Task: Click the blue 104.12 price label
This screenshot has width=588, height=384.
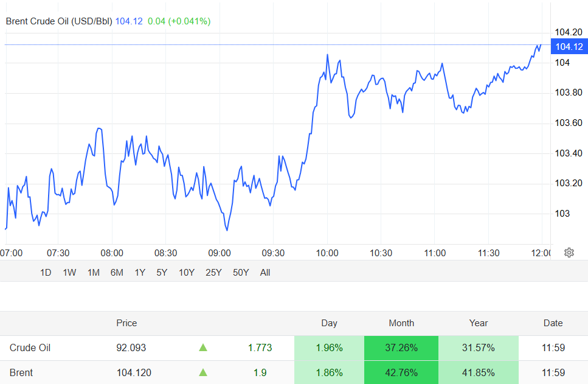Action: (x=569, y=47)
